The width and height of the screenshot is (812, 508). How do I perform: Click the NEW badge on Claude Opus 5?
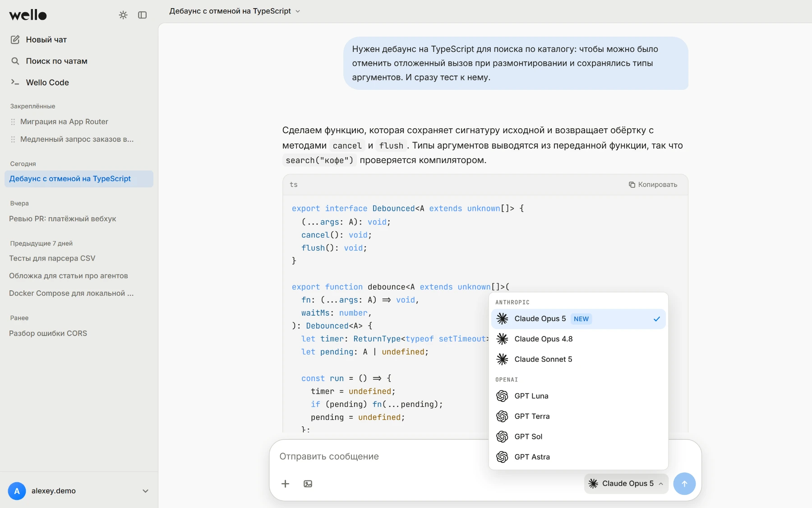click(x=581, y=319)
